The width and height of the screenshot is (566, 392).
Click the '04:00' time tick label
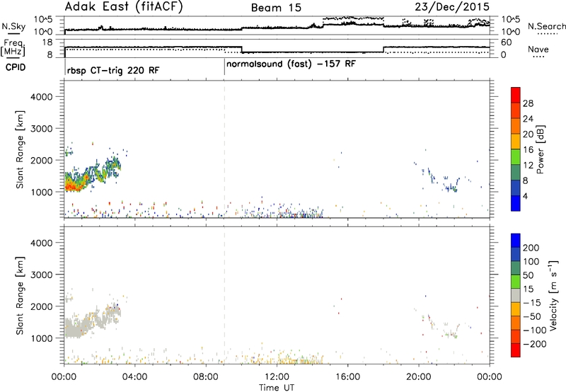[x=134, y=377]
